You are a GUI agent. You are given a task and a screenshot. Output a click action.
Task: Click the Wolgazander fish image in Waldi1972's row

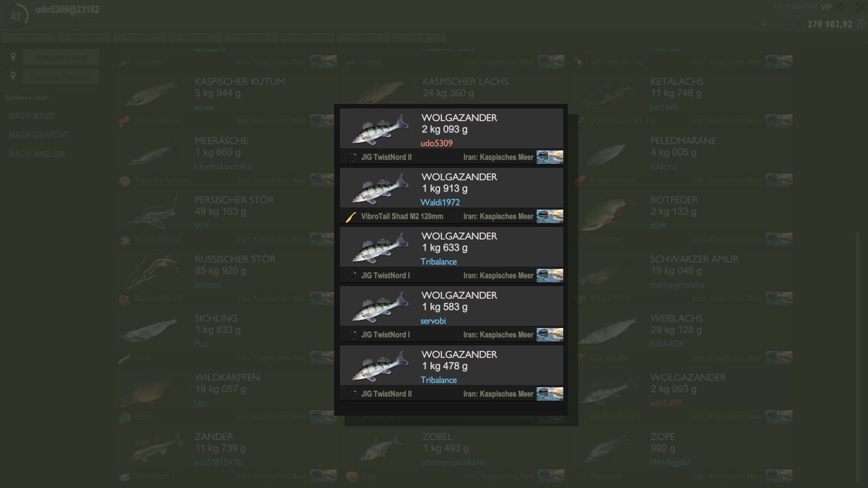(x=380, y=188)
